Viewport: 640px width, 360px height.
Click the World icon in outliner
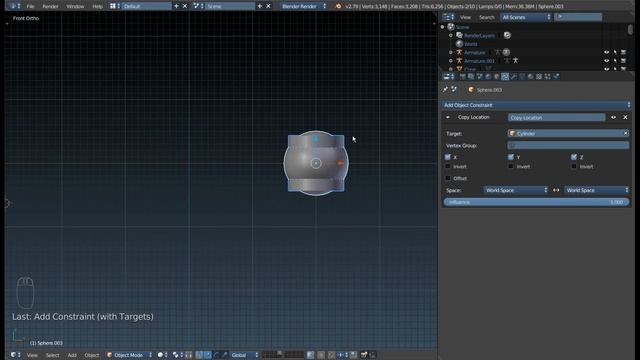(x=459, y=44)
